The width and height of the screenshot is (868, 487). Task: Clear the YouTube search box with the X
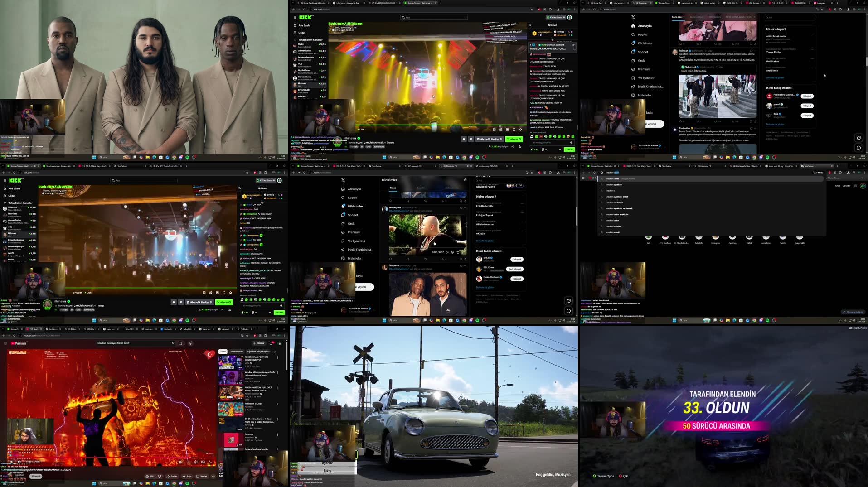point(173,343)
